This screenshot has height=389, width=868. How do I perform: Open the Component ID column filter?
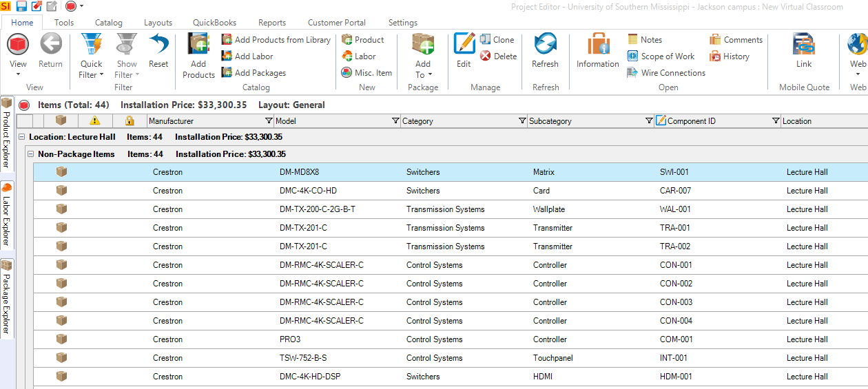pyautogui.click(x=776, y=121)
